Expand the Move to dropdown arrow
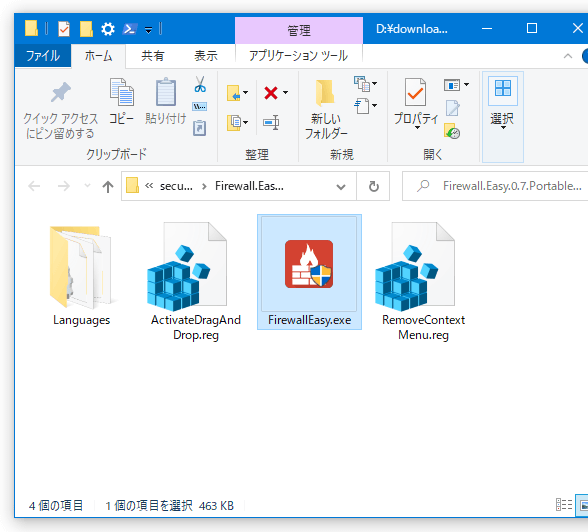The height and width of the screenshot is (532, 588). click(245, 93)
